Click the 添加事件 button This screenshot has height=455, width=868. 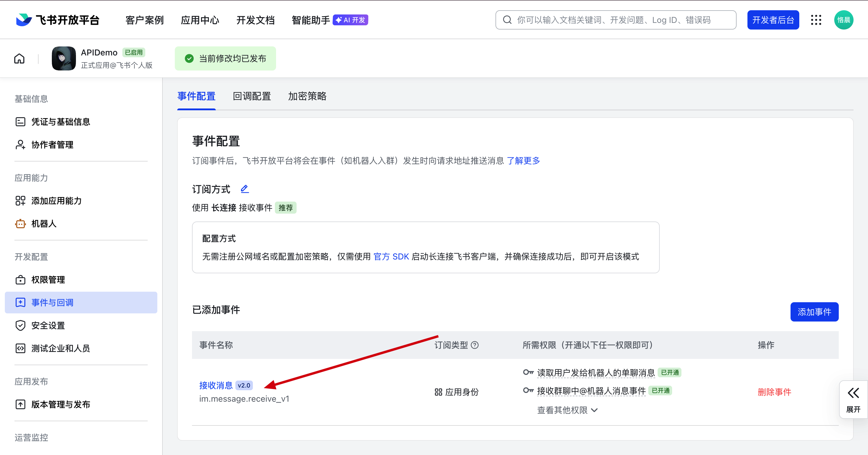(814, 312)
